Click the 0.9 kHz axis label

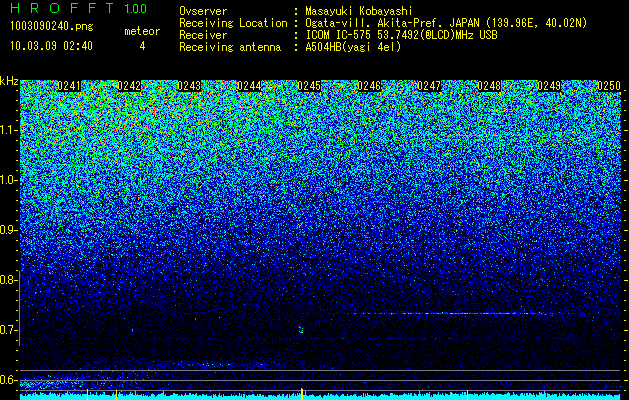pos(8,230)
